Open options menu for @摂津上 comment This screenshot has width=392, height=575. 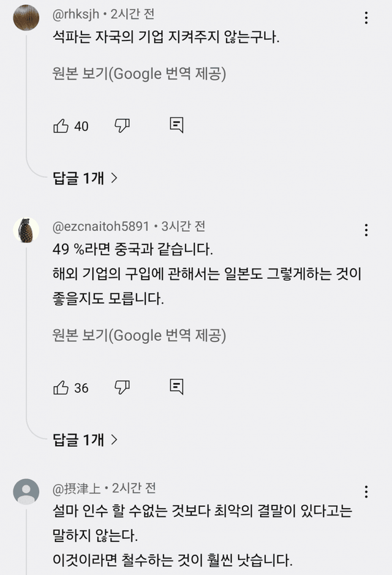[x=366, y=492]
